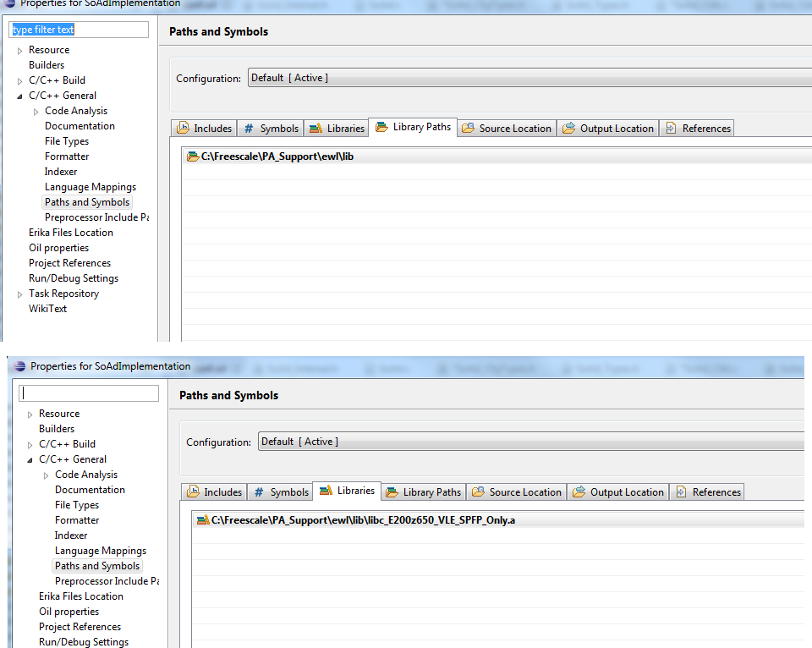The height and width of the screenshot is (648, 812).
Task: Open Output Location tab in bottom window
Action: (x=618, y=491)
